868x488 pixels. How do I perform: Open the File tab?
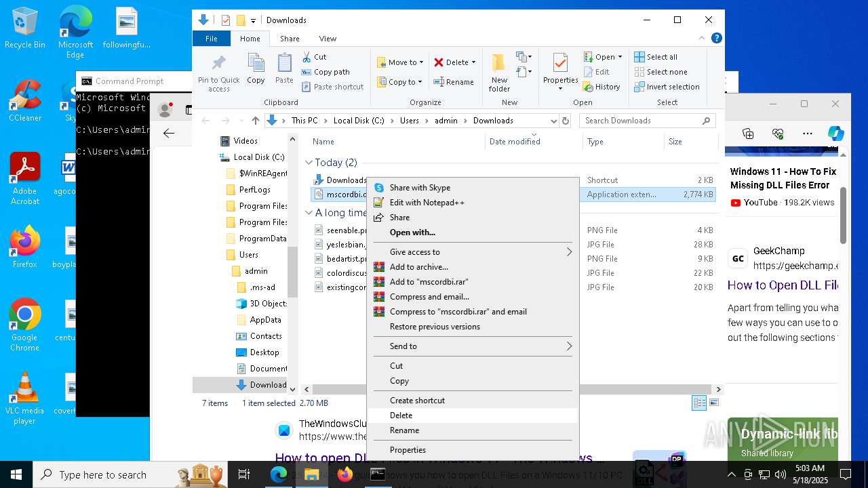coord(212,39)
